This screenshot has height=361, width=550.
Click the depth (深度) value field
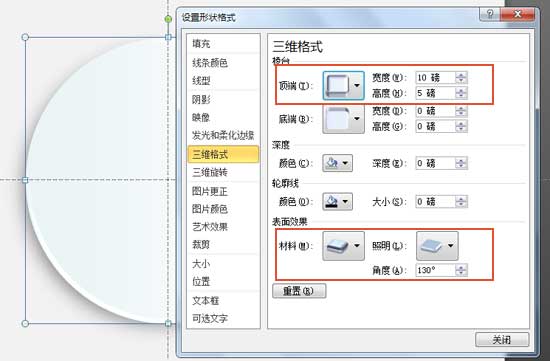[x=436, y=163]
